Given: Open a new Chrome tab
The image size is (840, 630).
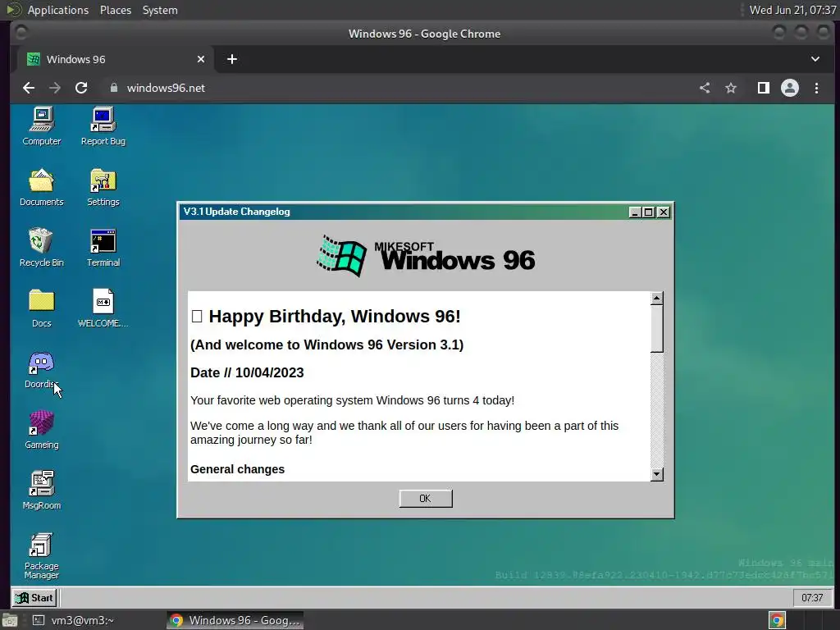Looking at the screenshot, I should (232, 59).
